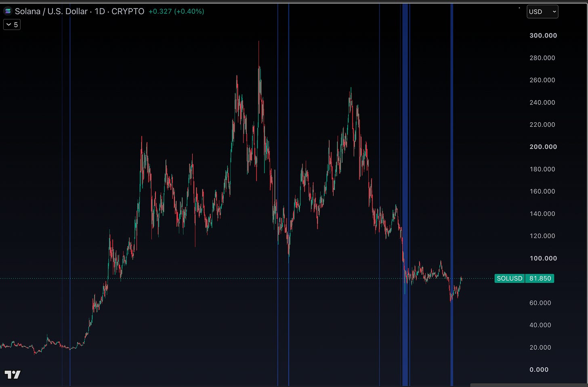Click the 300.000 price axis label
The height and width of the screenshot is (387, 588).
coord(543,36)
